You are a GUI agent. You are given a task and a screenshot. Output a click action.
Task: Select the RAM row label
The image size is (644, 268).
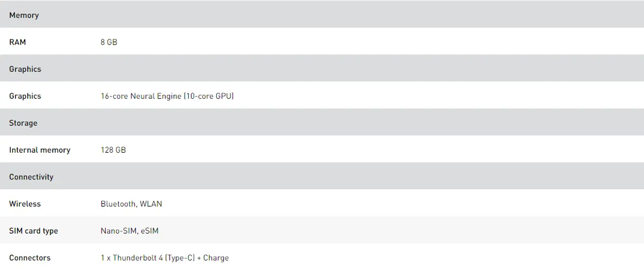[18, 42]
